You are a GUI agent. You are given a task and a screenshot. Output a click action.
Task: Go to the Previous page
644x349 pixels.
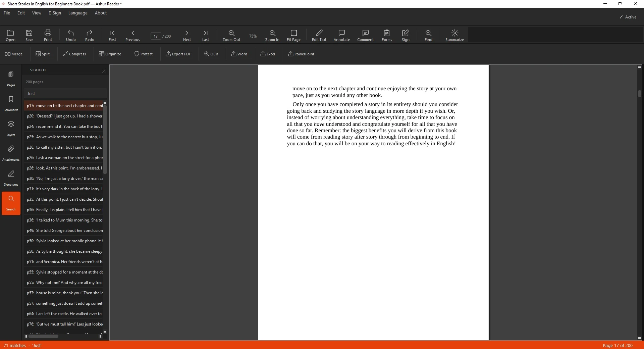[x=132, y=35]
